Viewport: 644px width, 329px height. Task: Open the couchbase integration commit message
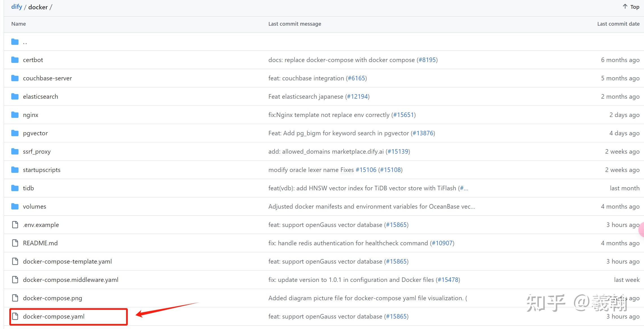(306, 78)
